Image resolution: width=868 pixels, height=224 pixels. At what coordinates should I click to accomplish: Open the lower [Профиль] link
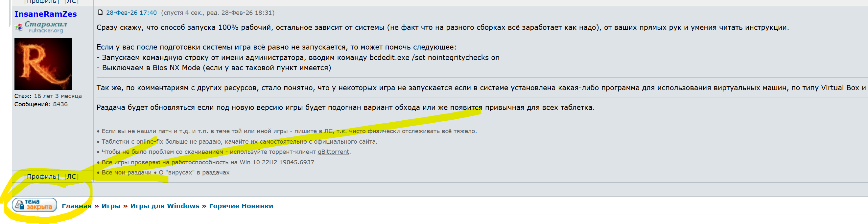point(41,176)
